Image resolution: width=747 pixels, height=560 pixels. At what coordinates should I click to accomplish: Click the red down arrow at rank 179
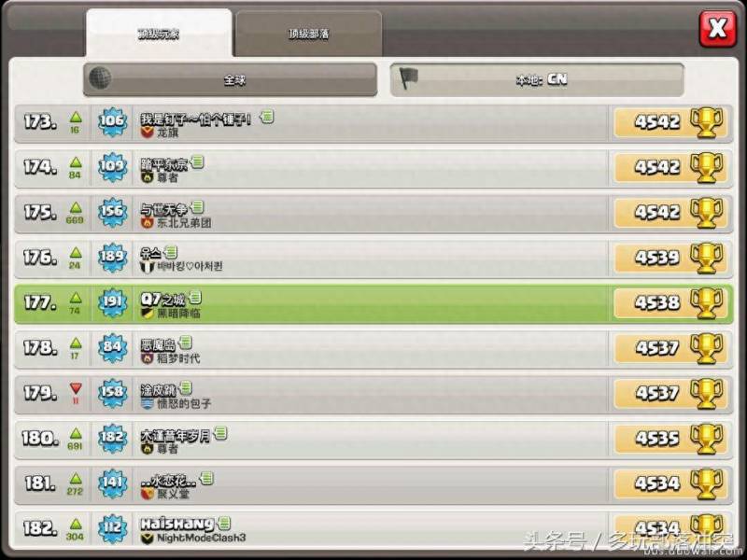click(x=76, y=387)
